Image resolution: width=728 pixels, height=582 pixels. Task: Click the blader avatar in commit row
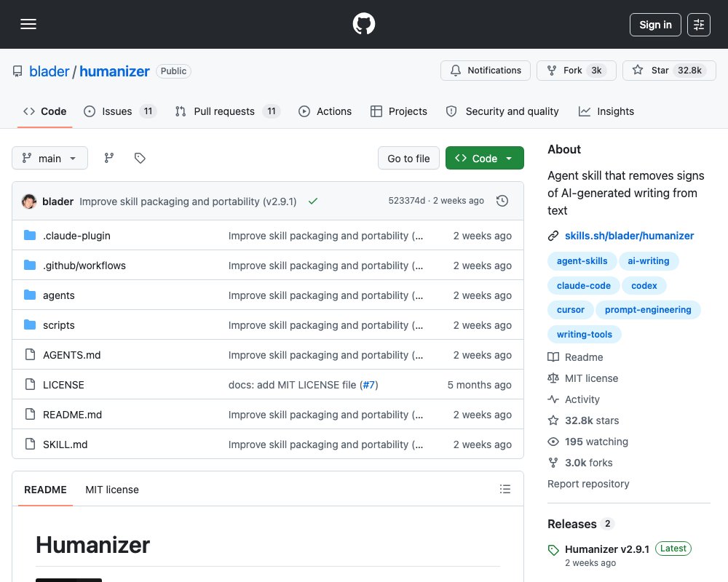tap(29, 202)
